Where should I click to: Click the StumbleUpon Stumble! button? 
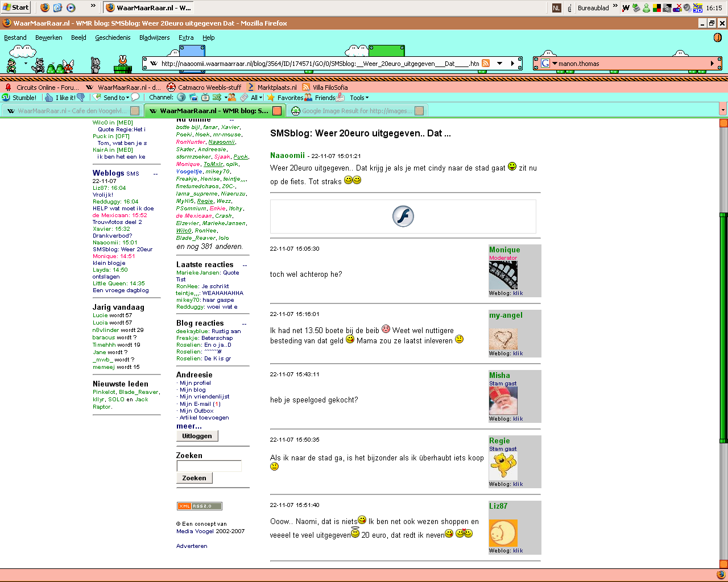tap(19, 98)
